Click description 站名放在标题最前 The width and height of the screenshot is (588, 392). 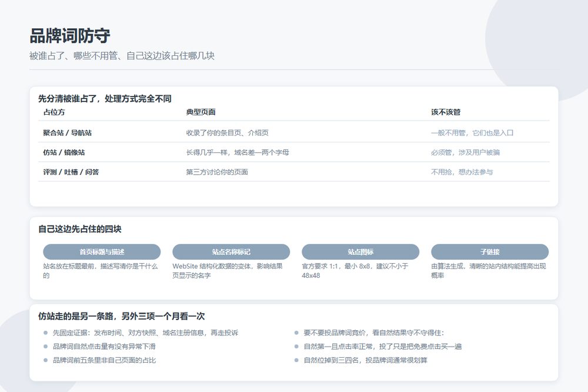[101, 271]
